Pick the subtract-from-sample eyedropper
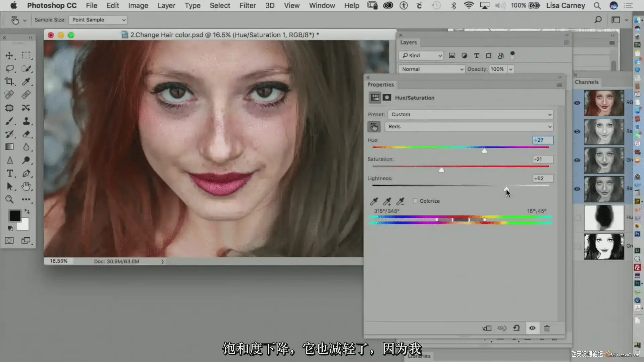Screen dimensions: 644x362 (x=400, y=201)
